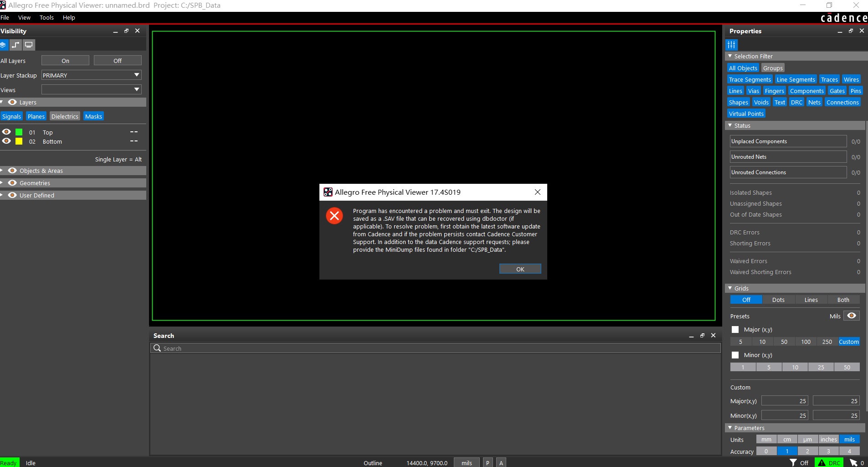This screenshot has width=868, height=467.
Task: Collapse the Layers section
Action: pyautogui.click(x=2, y=102)
